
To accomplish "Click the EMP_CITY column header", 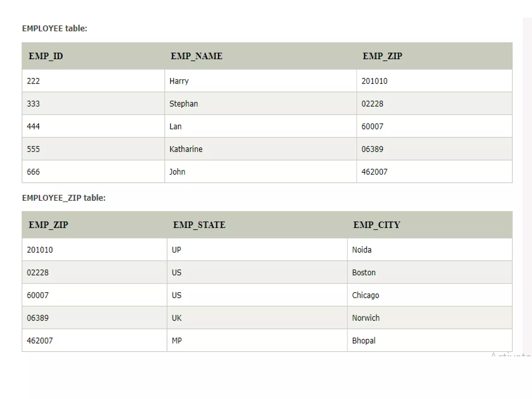I will click(376, 225).
